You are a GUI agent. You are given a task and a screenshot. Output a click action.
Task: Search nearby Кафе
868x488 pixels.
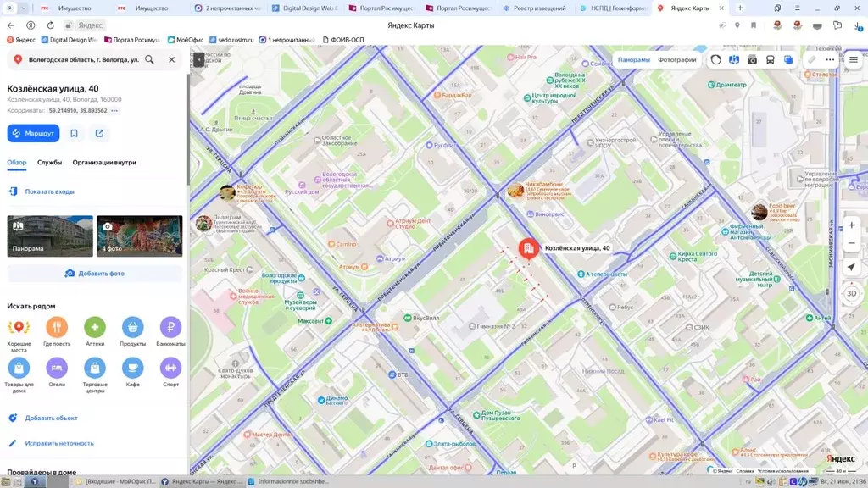click(133, 373)
